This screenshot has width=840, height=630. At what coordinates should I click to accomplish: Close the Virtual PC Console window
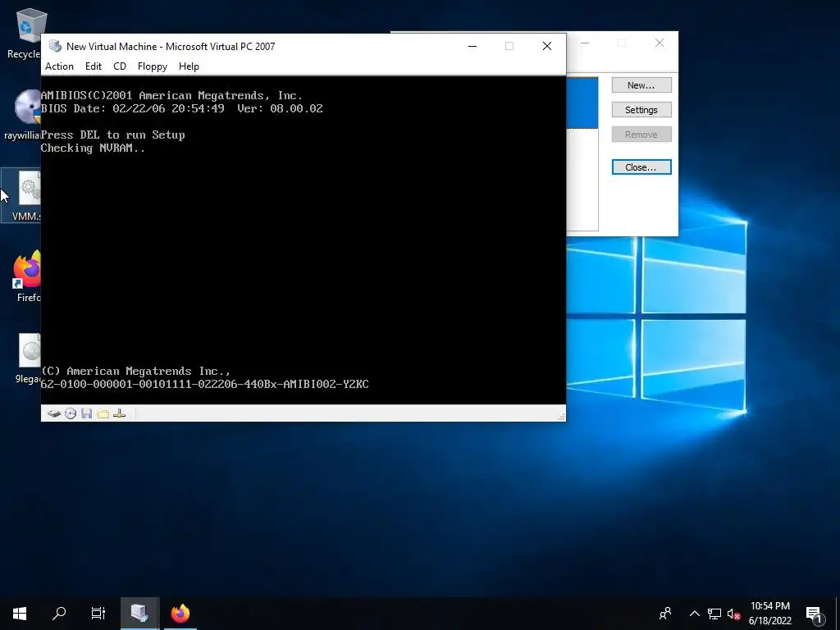click(660, 43)
